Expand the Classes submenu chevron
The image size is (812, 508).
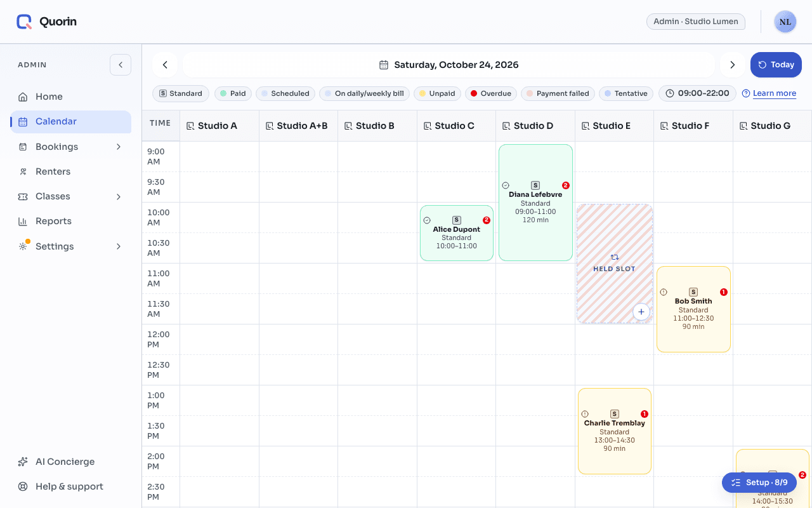click(x=119, y=196)
